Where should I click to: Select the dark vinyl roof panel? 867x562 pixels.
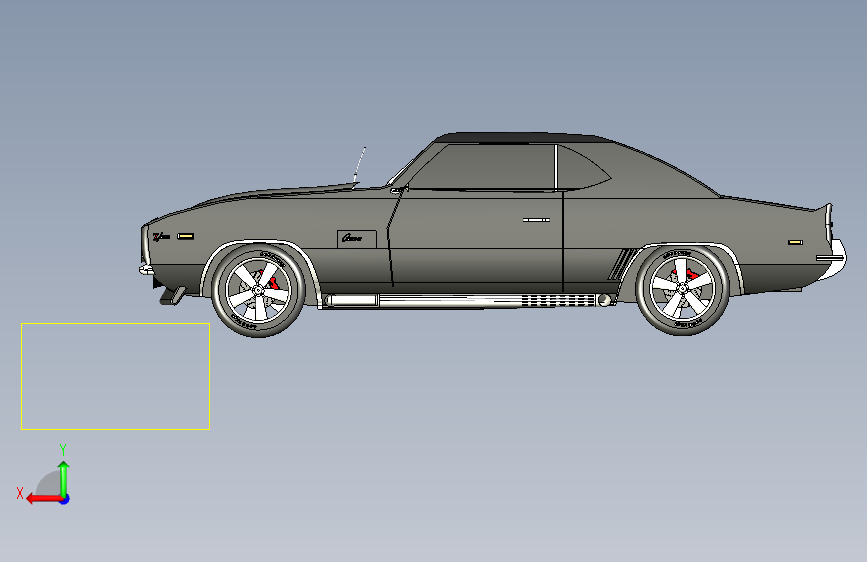[x=523, y=138]
